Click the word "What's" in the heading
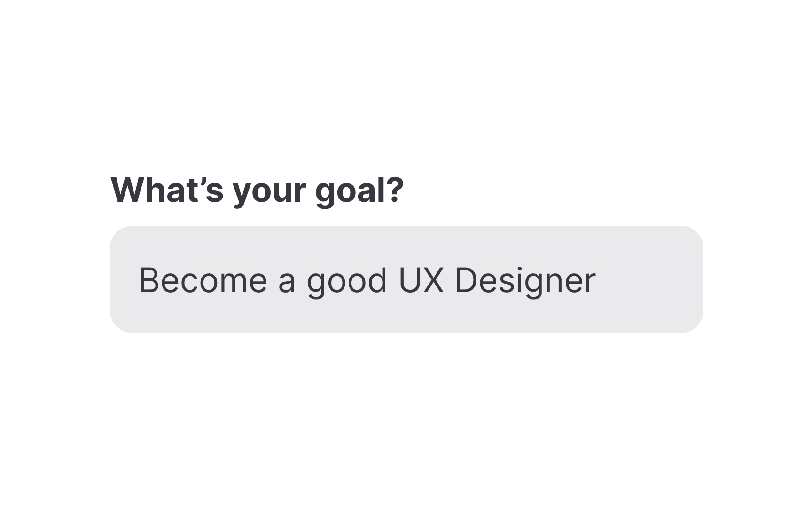The image size is (812, 508). [x=167, y=190]
